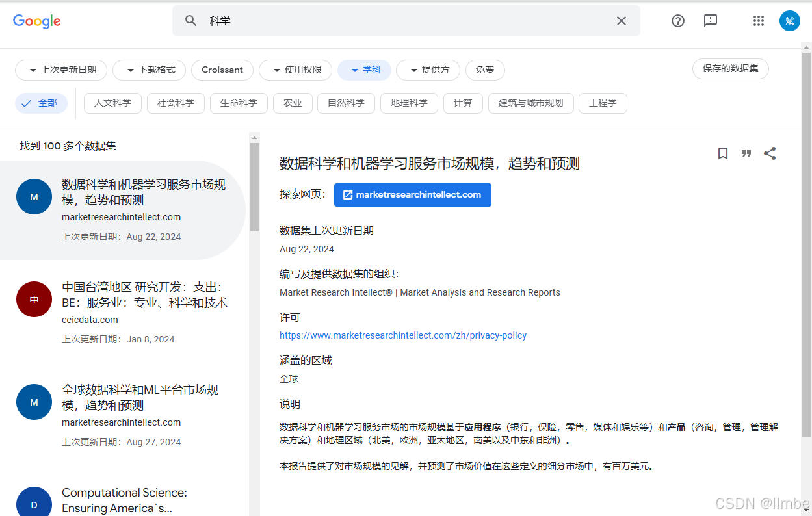Click the date Jan 8, 2024
This screenshot has height=516, width=812.
(x=151, y=339)
